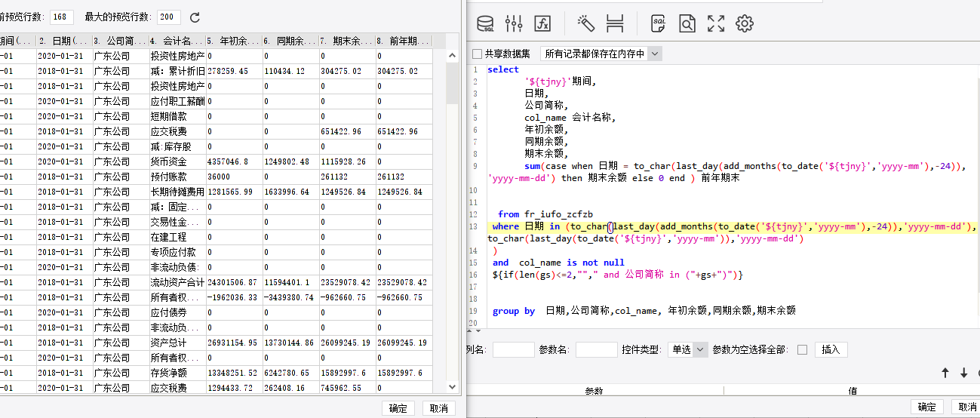Select the 预付账款 cell
Screen dimensions: 980x418
(177, 177)
